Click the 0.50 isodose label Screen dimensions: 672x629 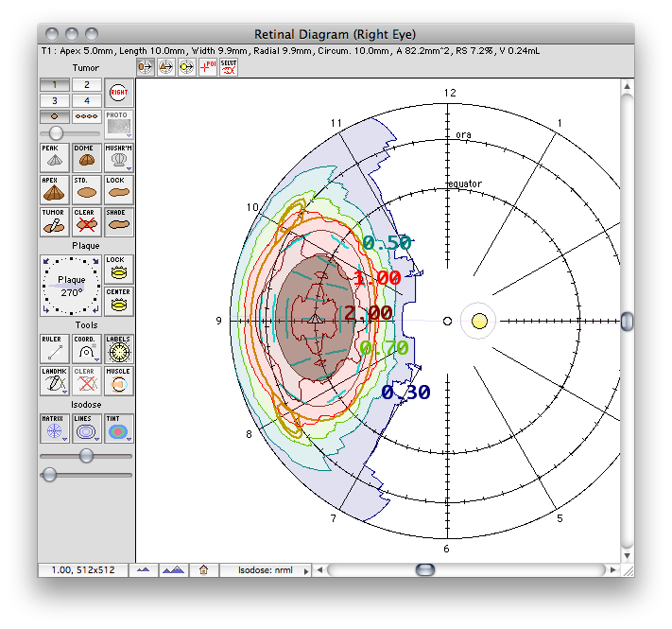(x=387, y=243)
